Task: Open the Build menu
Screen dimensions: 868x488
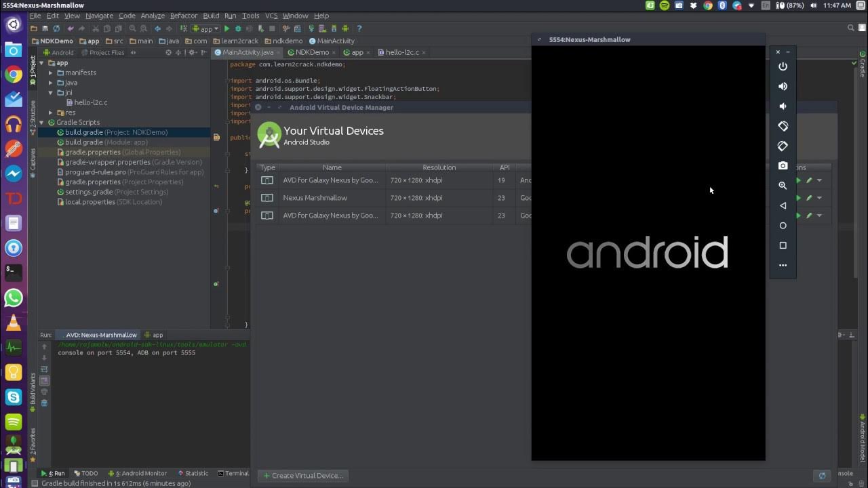Action: 211,16
